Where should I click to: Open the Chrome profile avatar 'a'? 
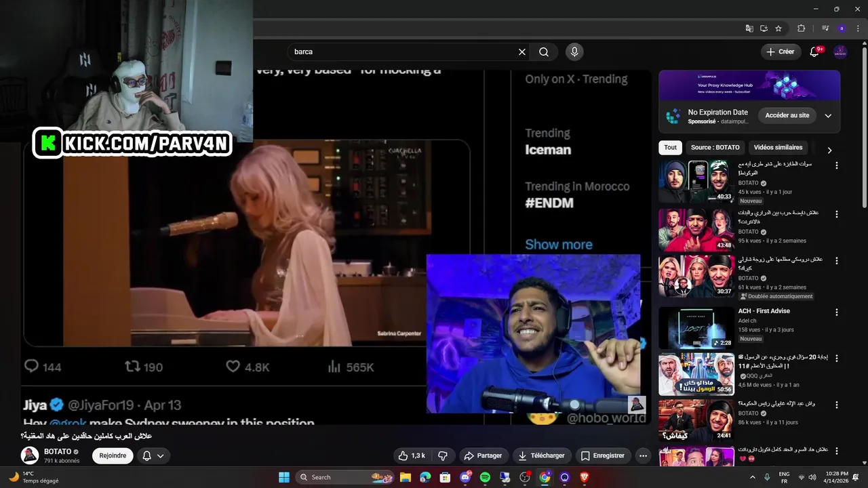coord(842,28)
